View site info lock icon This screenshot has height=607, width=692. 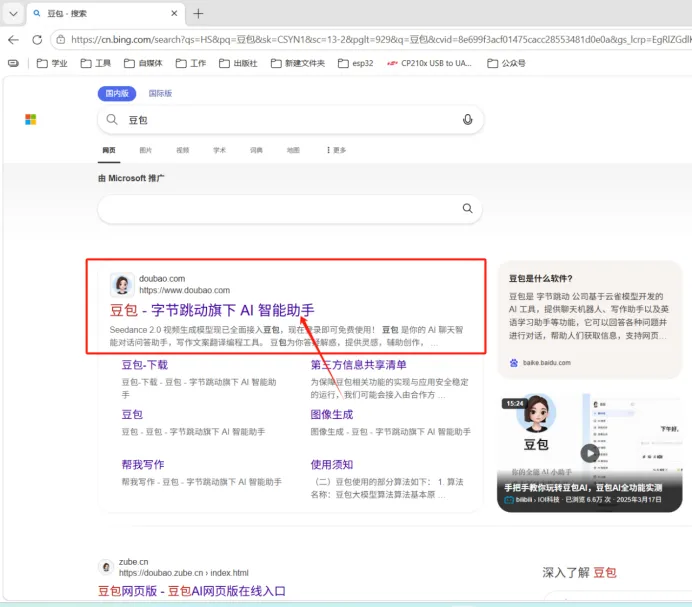coord(61,40)
